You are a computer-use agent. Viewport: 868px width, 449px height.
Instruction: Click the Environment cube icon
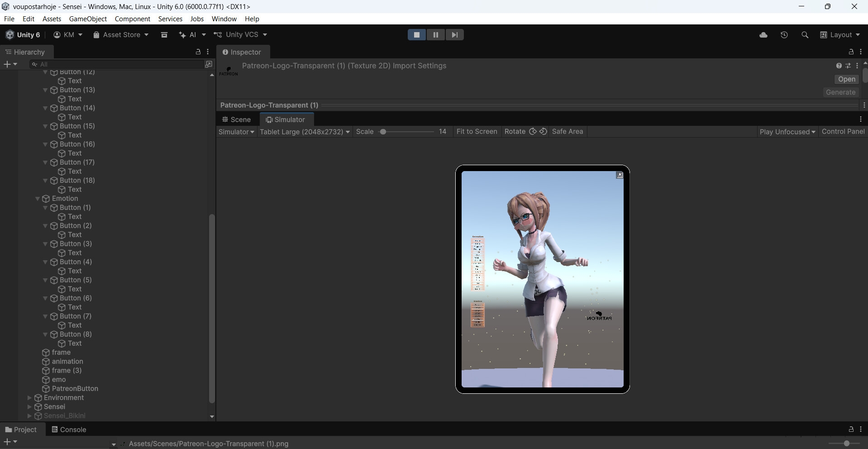click(38, 398)
